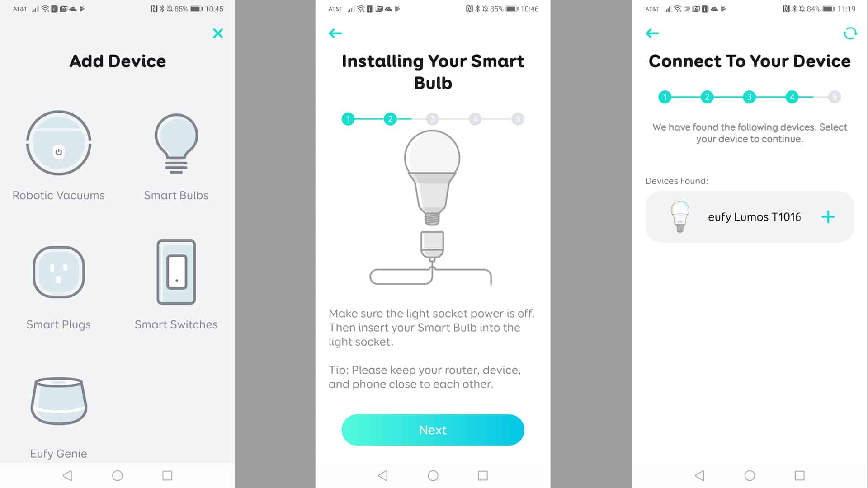Select the Eufy Genie device category

[x=58, y=418]
